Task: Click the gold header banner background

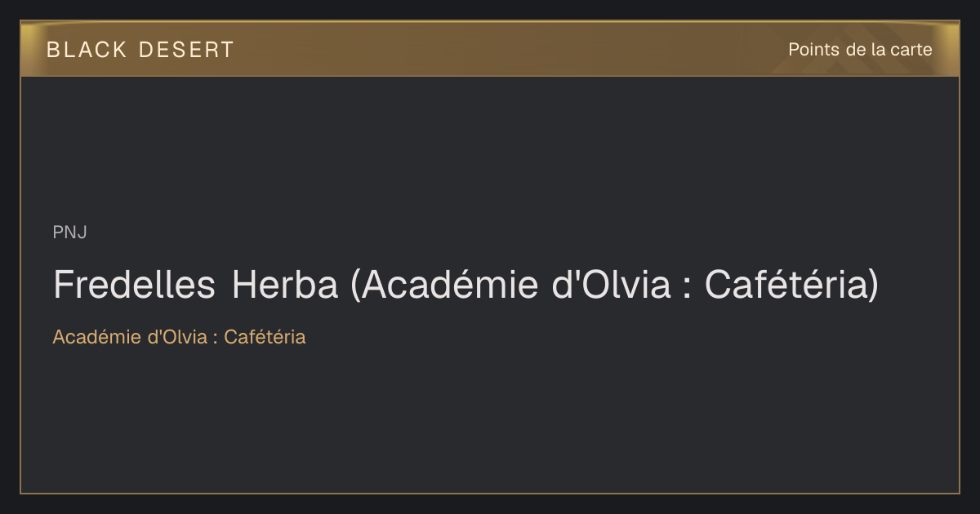Action: (490, 49)
